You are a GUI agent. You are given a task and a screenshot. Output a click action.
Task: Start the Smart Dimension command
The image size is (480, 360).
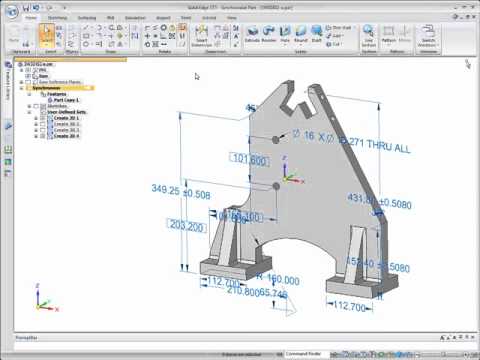pyautogui.click(x=201, y=35)
